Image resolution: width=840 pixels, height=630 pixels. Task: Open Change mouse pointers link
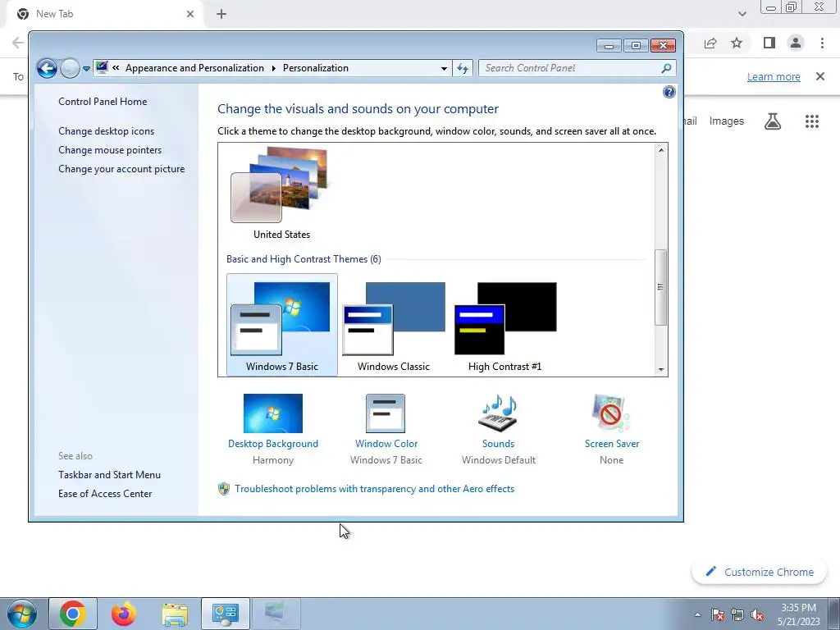pos(110,150)
